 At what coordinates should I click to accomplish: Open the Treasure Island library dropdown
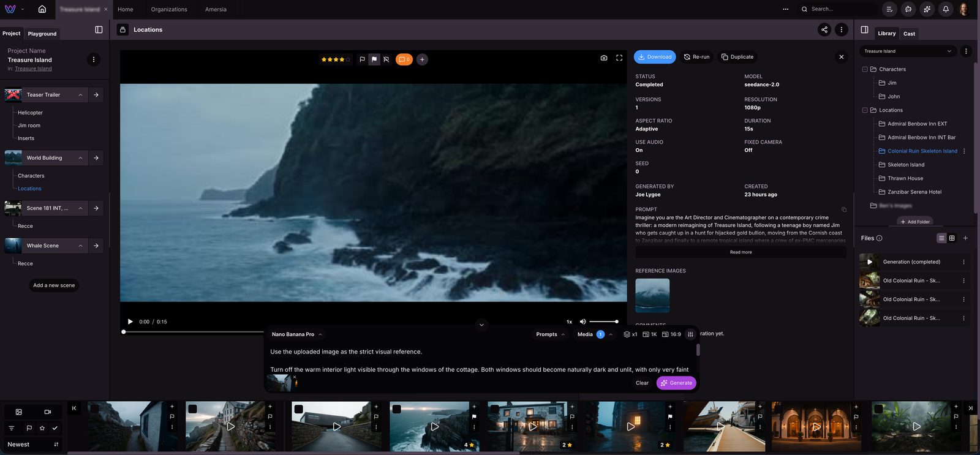coord(908,51)
